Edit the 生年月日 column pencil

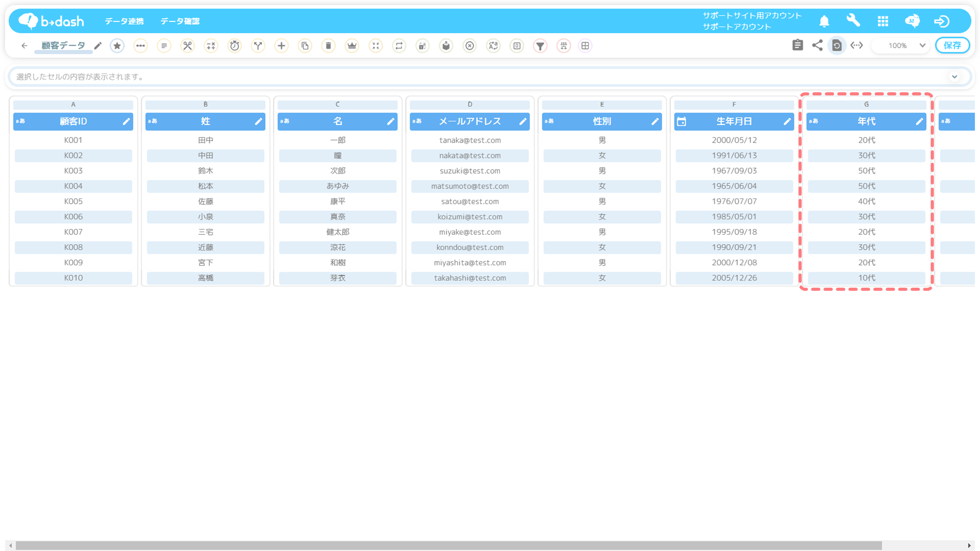click(787, 121)
